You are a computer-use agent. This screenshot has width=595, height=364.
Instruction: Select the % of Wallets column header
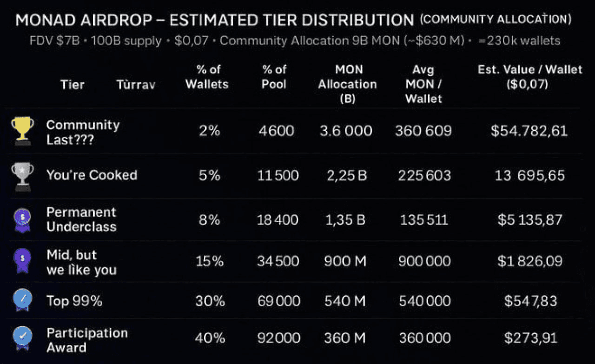207,77
